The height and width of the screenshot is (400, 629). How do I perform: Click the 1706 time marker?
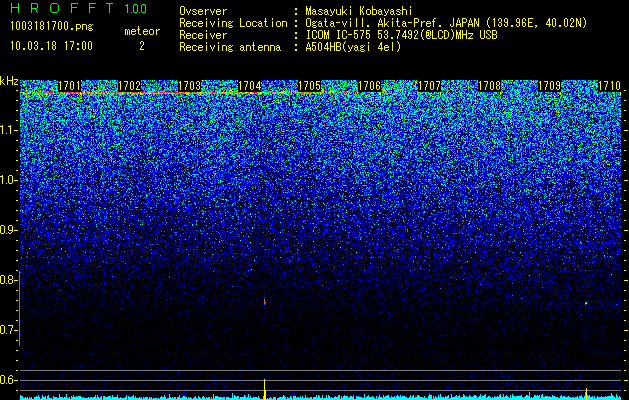369,86
